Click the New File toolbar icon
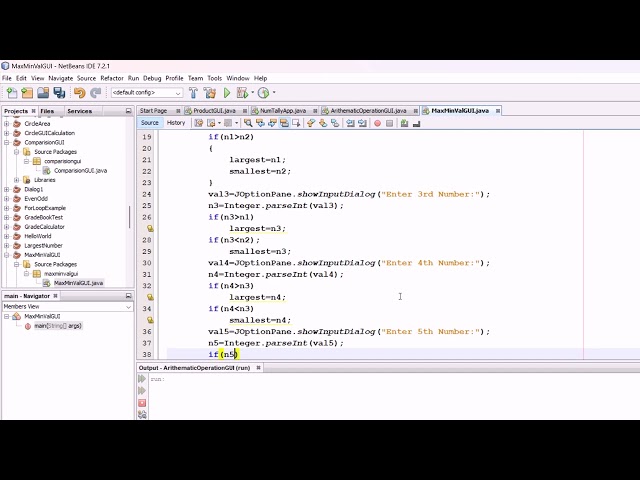640x480 pixels. coord(12,93)
